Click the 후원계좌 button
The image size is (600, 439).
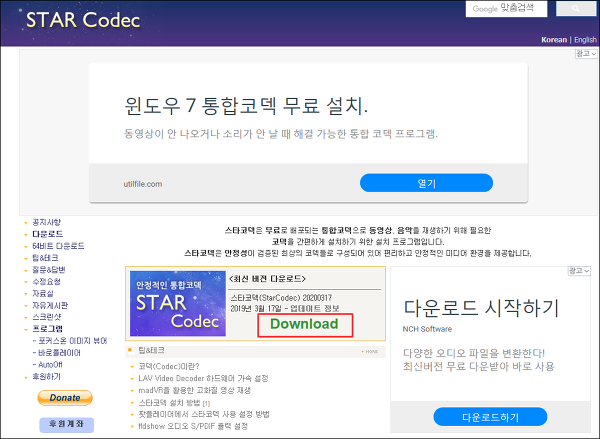tap(67, 424)
